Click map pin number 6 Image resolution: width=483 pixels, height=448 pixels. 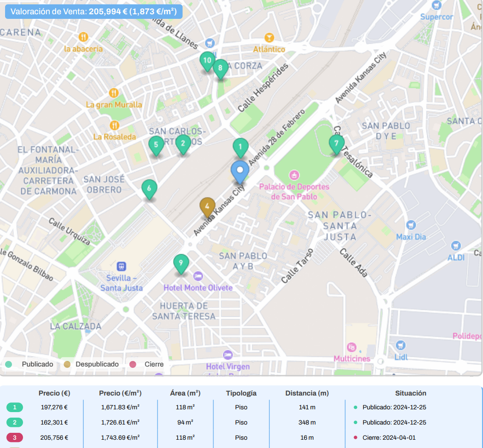pos(149,188)
